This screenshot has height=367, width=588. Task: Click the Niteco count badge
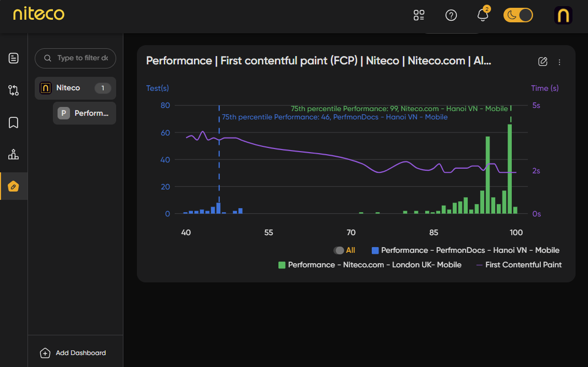pyautogui.click(x=103, y=88)
